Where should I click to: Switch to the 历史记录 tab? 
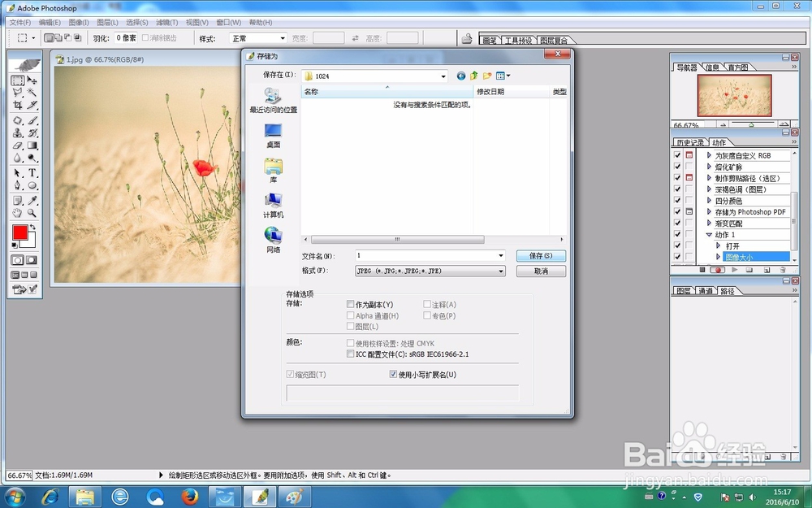coord(689,142)
